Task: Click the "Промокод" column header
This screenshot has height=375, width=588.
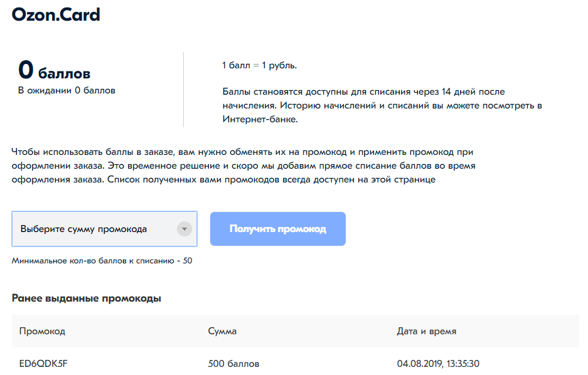Action: [43, 331]
